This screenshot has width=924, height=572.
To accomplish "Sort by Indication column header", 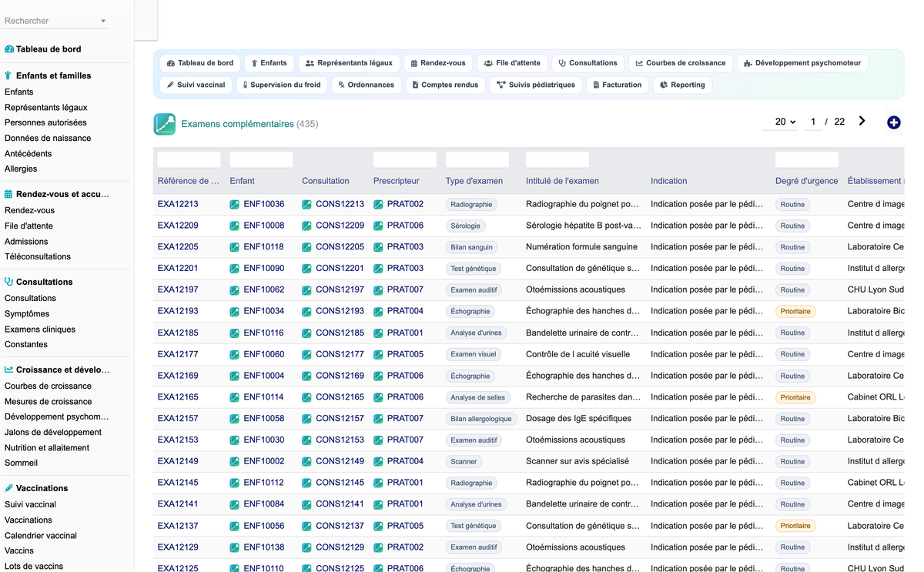I will tap(669, 181).
